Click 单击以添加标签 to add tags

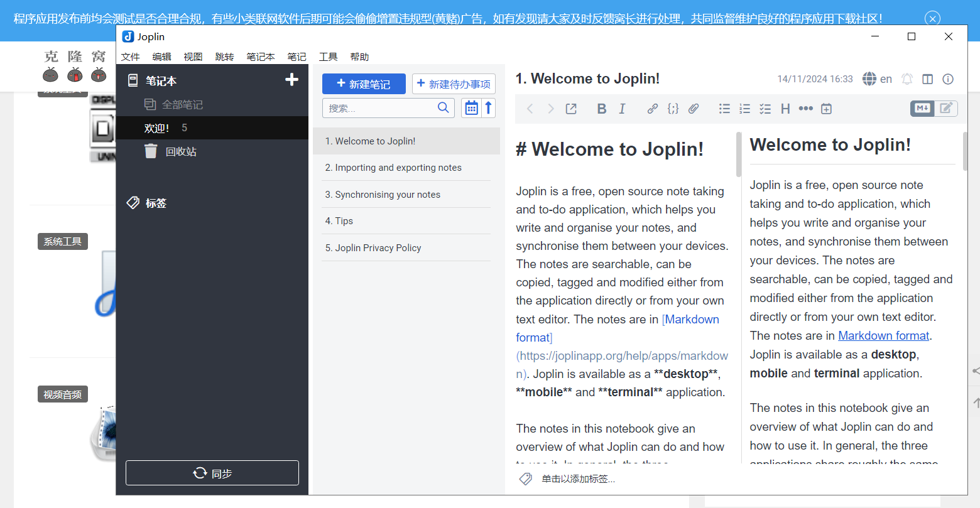point(579,479)
